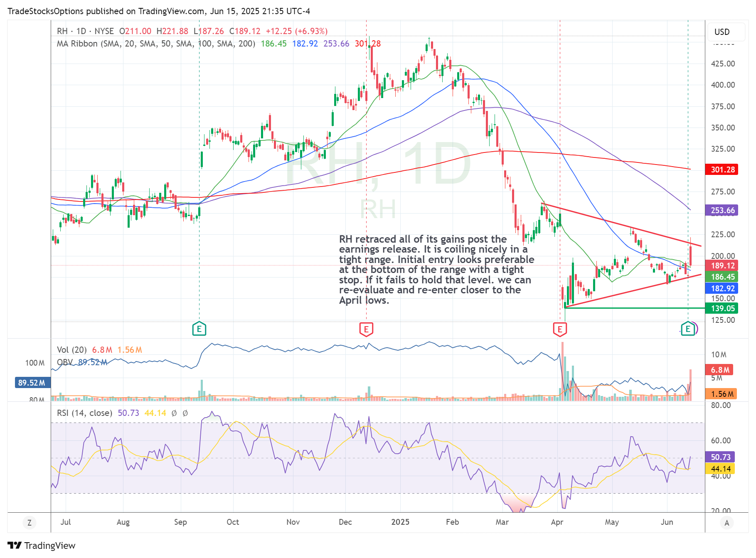
Task: Click the Dec label on the time axis
Action: coord(345,522)
